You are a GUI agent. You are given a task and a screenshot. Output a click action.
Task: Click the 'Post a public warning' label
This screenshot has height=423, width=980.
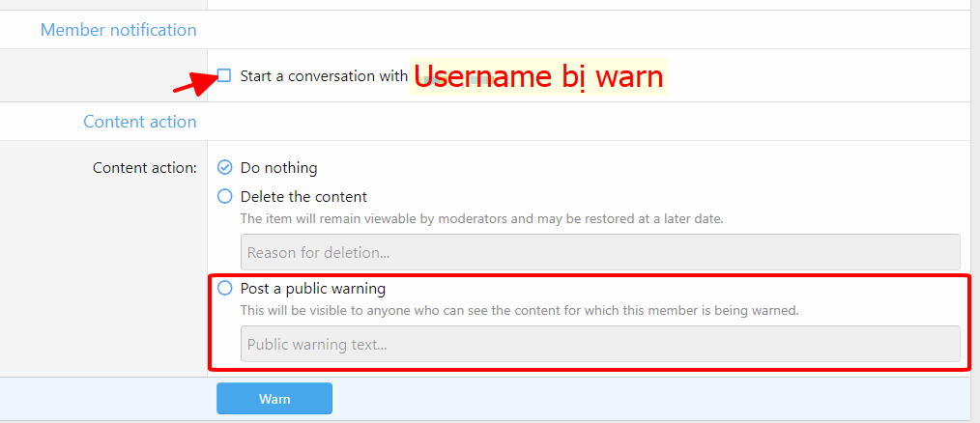click(313, 288)
